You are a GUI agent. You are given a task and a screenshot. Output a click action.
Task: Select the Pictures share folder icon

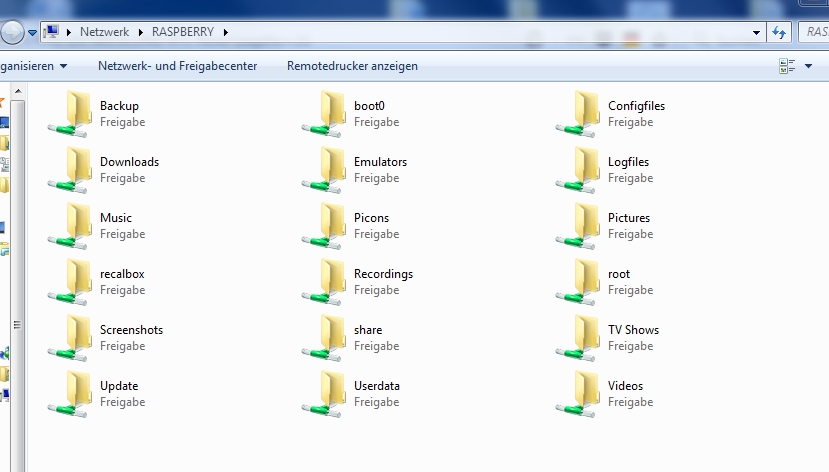coord(577,226)
